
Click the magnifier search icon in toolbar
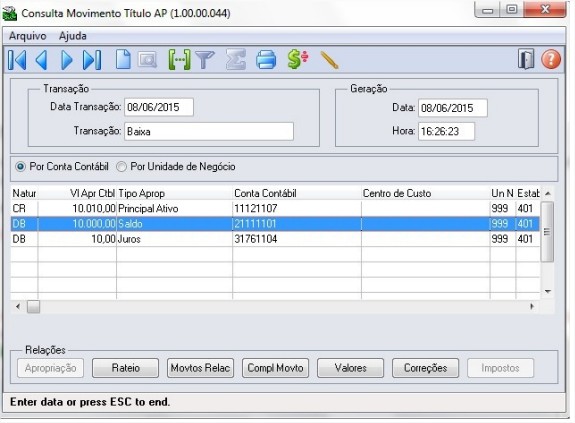(147, 60)
